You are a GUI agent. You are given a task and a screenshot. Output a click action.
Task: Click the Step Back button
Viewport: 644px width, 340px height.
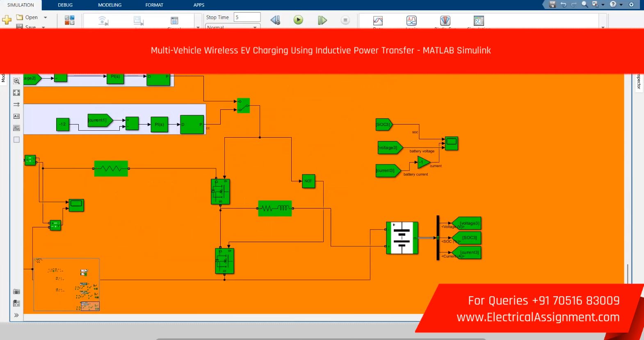click(275, 20)
